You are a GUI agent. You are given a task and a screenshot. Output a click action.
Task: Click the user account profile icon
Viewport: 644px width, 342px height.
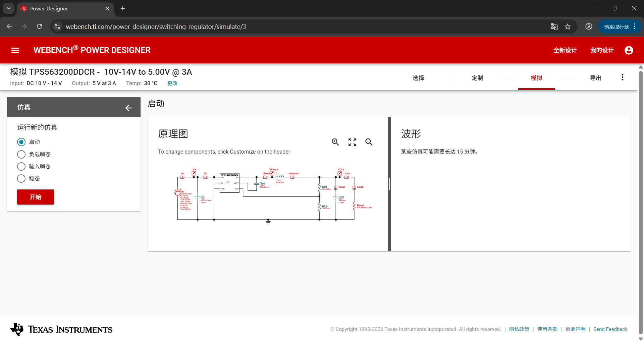(x=629, y=50)
